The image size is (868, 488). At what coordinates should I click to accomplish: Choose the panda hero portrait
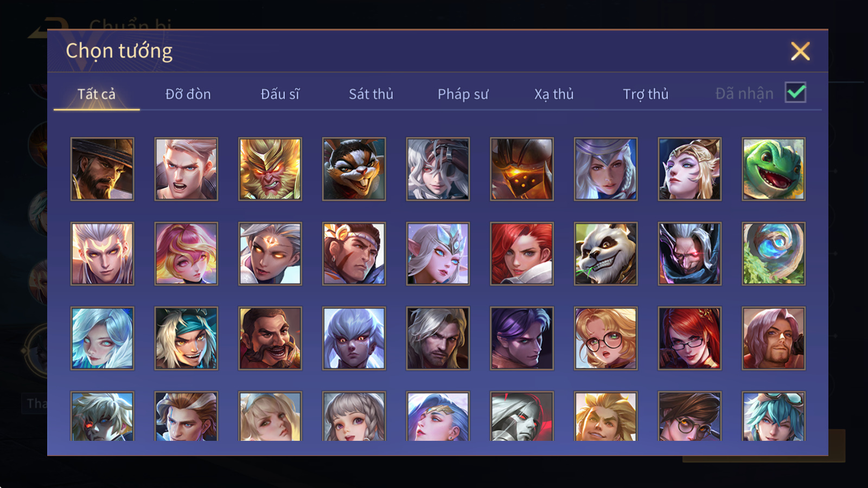606,253
